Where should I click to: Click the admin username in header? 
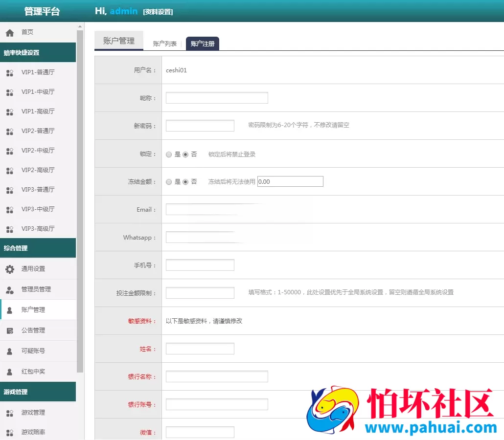coord(124,11)
